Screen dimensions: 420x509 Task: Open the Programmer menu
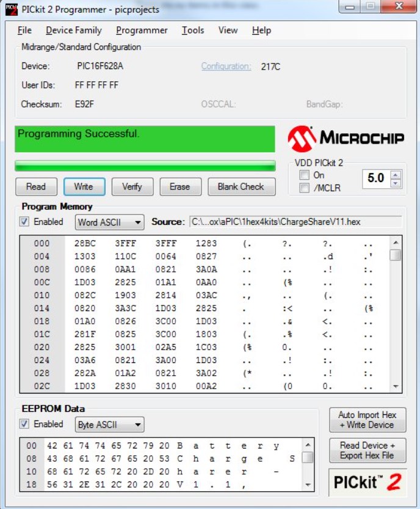142,31
